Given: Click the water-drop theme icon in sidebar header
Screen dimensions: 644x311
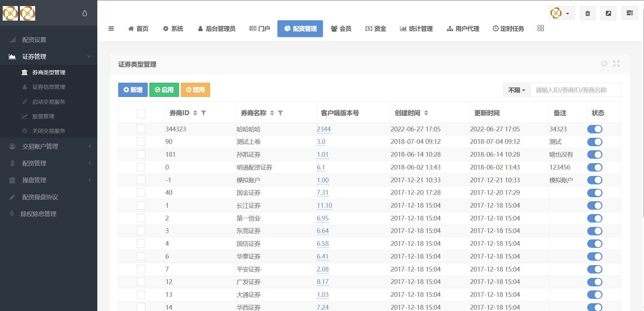Looking at the screenshot, I should pyautogui.click(x=84, y=13).
